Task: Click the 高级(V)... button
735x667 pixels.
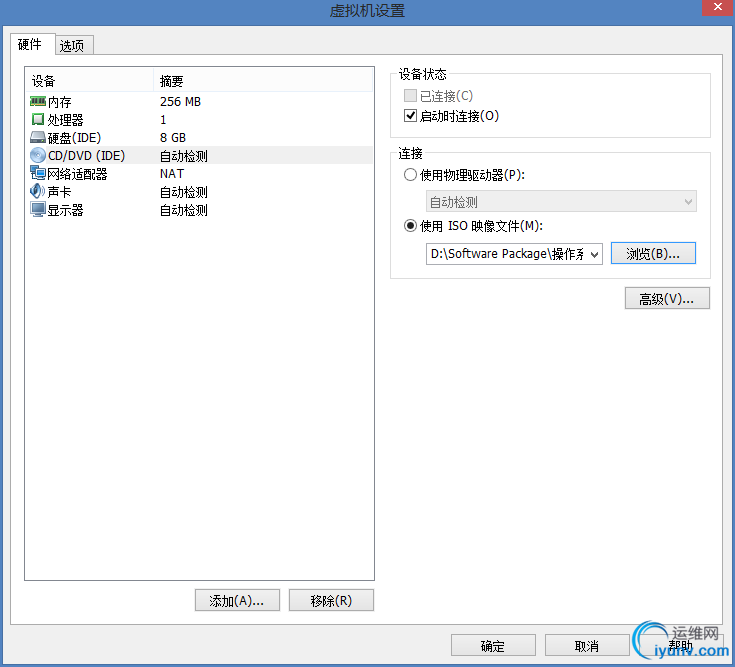Action: (667, 299)
